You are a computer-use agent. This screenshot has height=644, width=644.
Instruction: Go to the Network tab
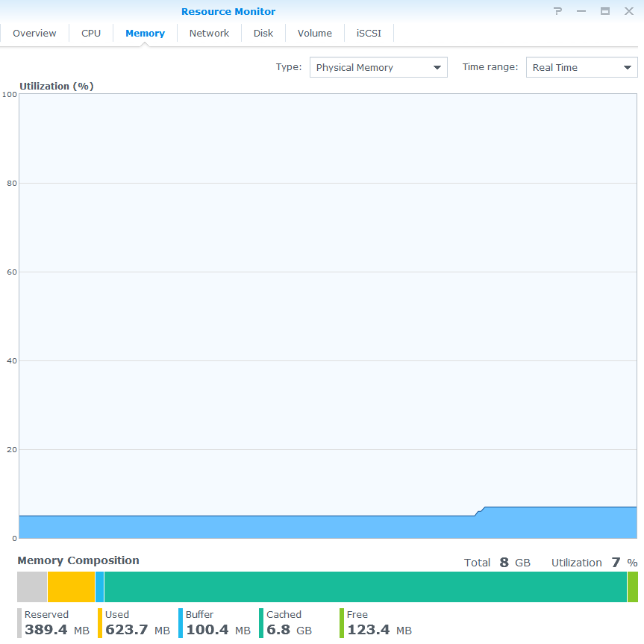(x=209, y=34)
